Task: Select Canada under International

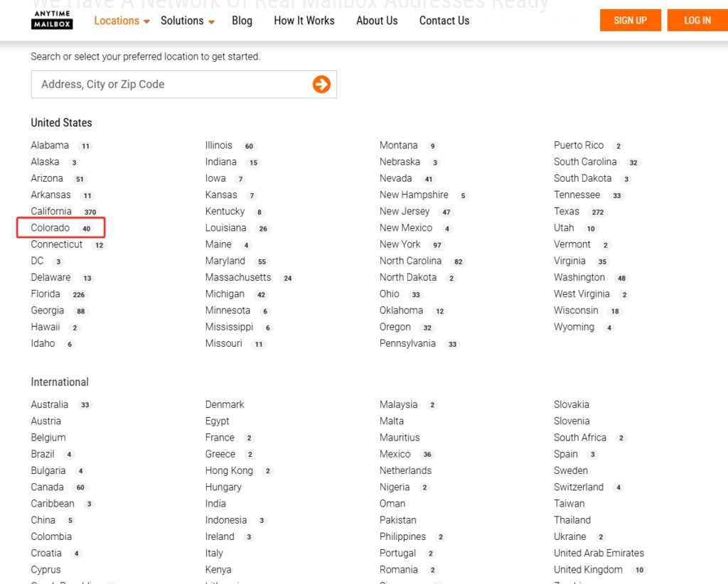Action: [x=47, y=487]
